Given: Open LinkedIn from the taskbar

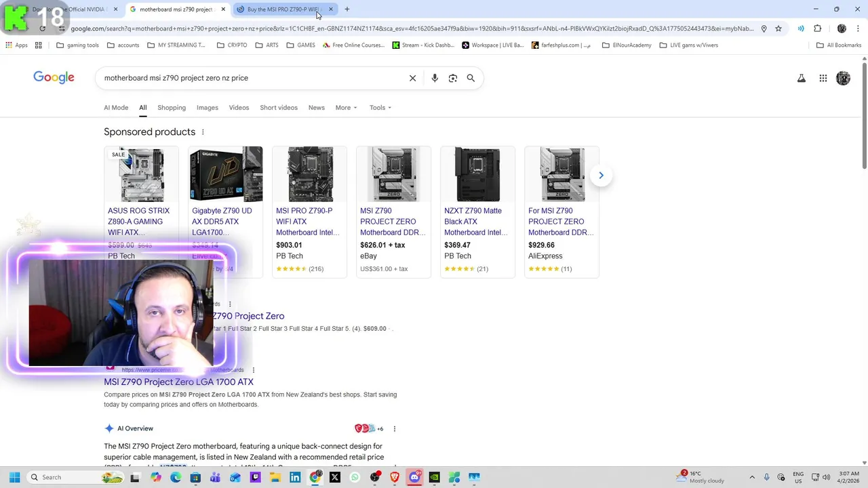Looking at the screenshot, I should (x=295, y=477).
